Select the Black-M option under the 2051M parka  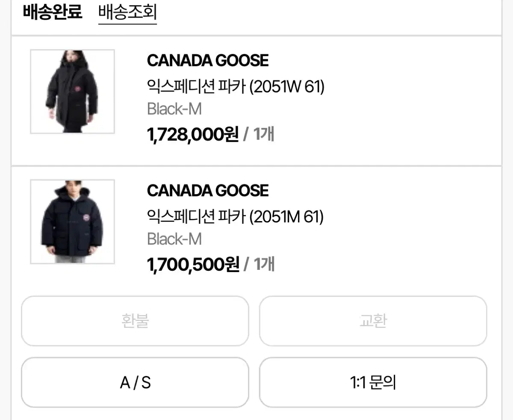tap(174, 239)
